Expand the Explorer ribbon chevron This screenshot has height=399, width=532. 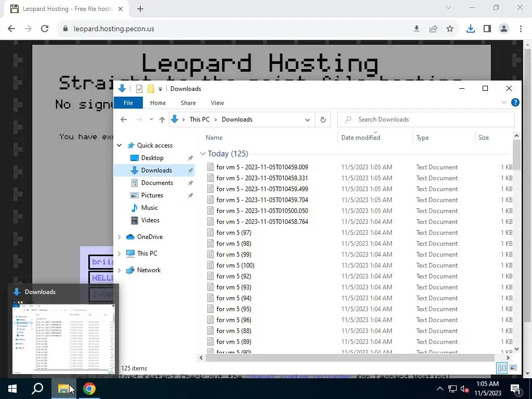[504, 102]
